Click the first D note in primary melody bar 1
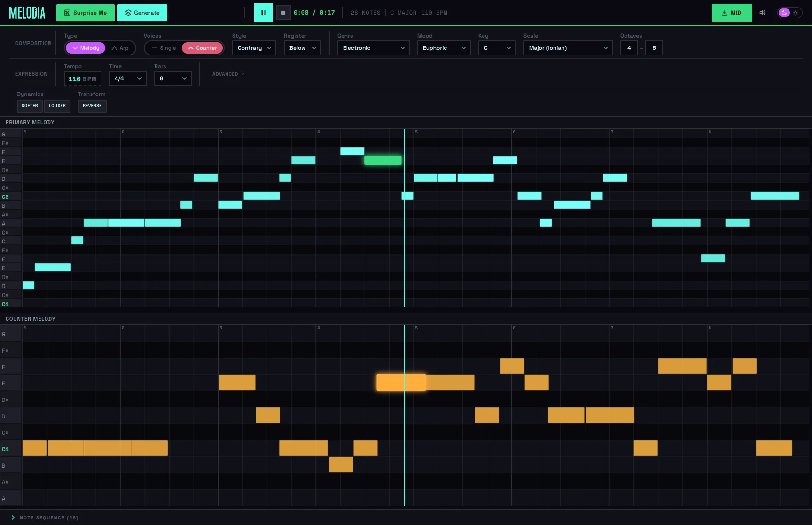Viewport: 812px width, 525px height. [x=28, y=285]
